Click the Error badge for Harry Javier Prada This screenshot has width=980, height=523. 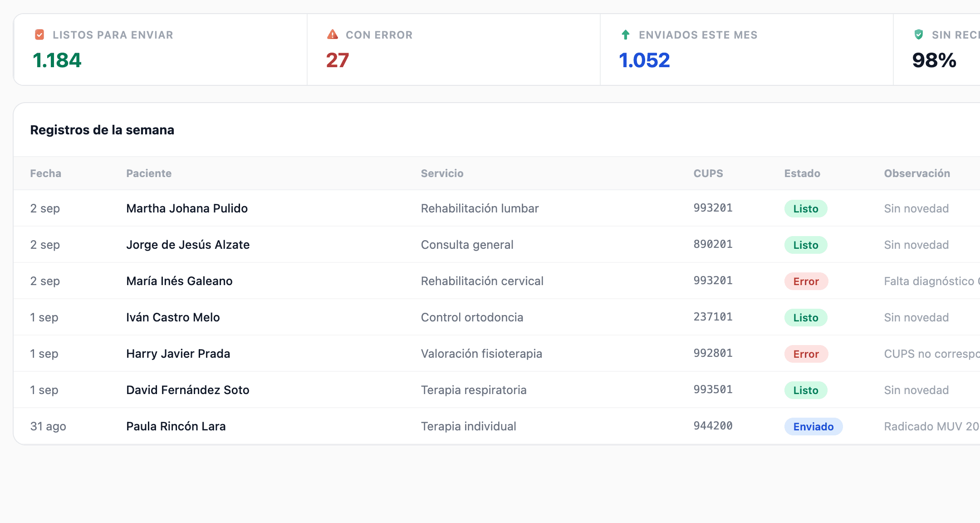806,354
